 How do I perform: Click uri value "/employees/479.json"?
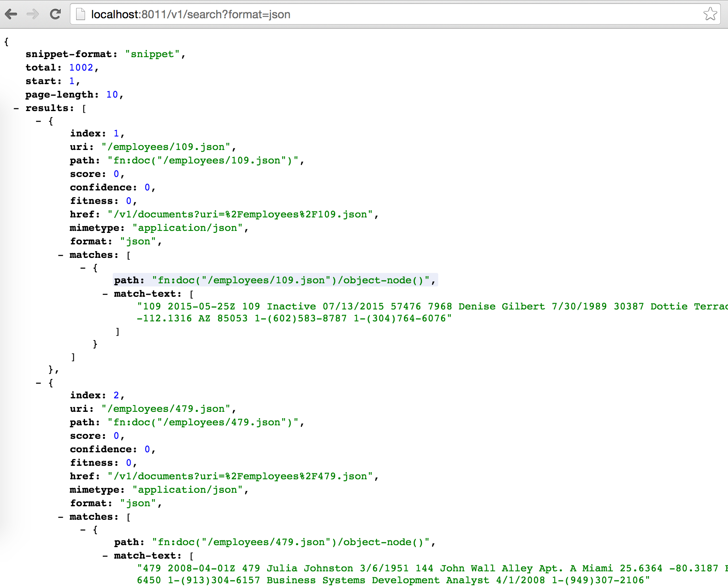pos(166,409)
